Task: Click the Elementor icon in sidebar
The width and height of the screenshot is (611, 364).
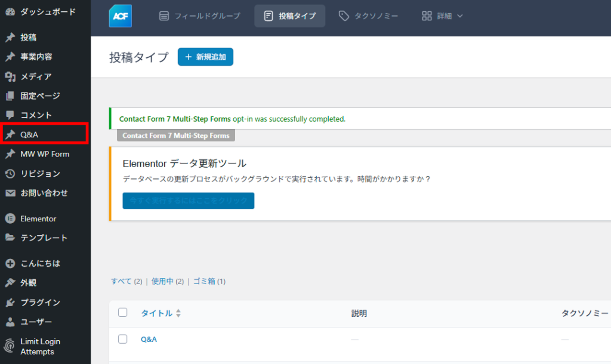Action: pyautogui.click(x=10, y=218)
